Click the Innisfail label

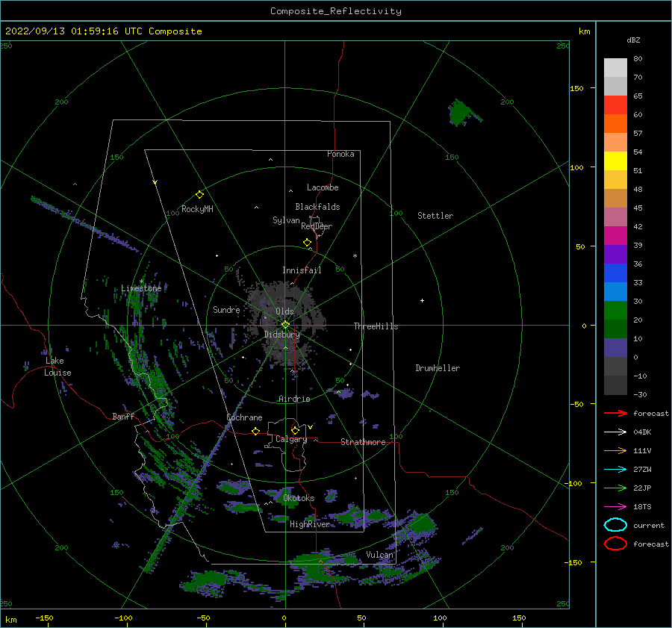tap(302, 270)
